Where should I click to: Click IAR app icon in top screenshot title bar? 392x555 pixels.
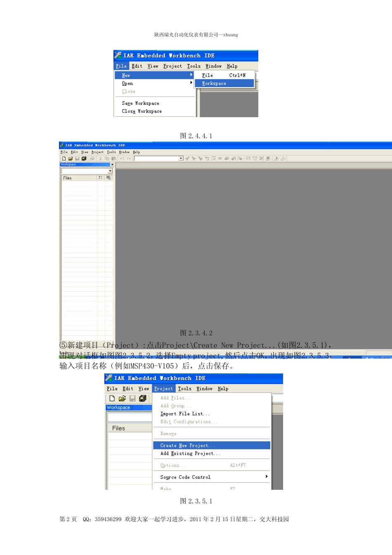(118, 55)
